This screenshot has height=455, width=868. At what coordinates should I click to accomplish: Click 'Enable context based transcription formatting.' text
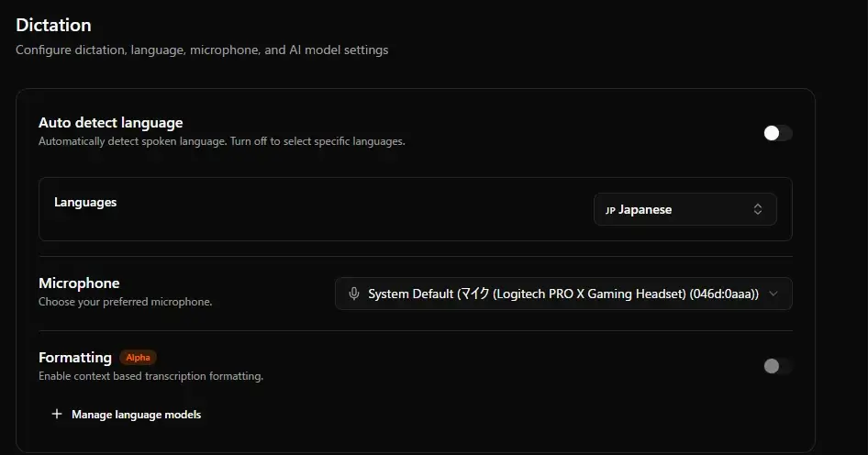coord(150,376)
